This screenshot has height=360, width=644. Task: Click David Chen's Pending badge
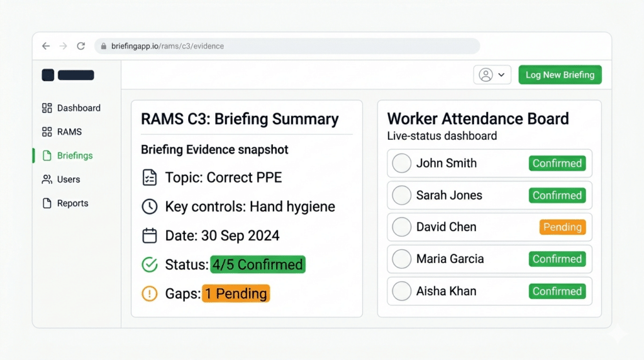pyautogui.click(x=563, y=227)
